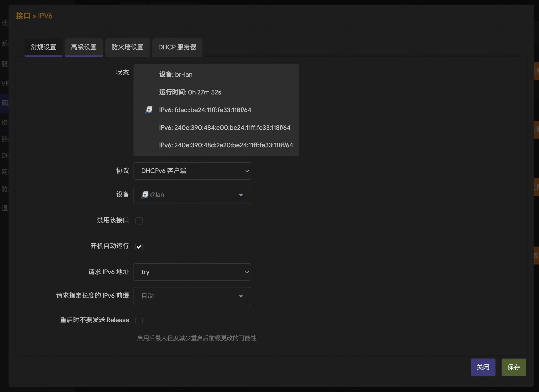The width and height of the screenshot is (539, 392).
Task: Select the 常规设置 tab
Action: pyautogui.click(x=43, y=47)
